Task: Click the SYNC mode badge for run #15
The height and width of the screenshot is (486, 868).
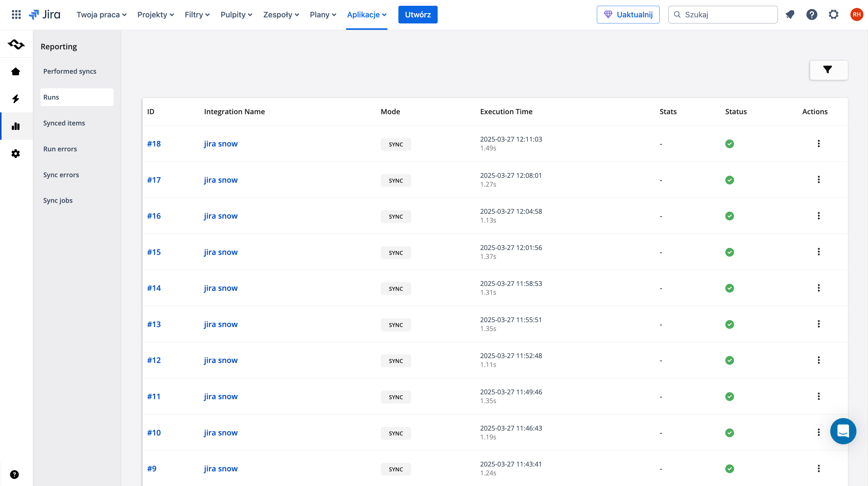Action: 396,253
